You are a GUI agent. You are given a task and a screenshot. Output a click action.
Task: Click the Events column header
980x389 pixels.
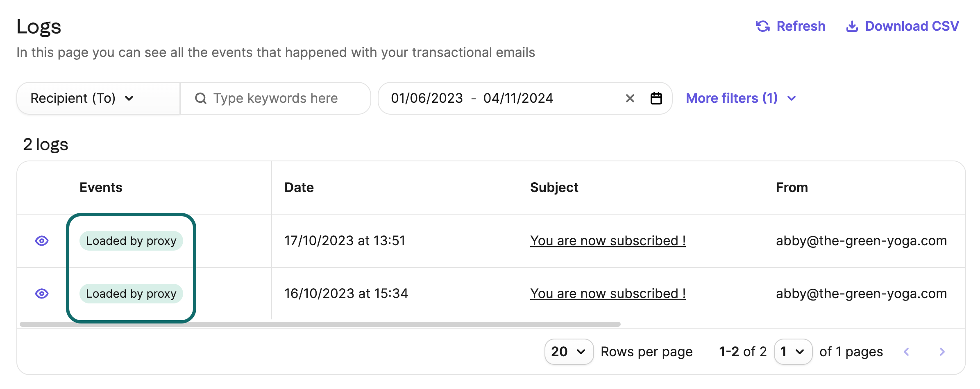pos(101,188)
